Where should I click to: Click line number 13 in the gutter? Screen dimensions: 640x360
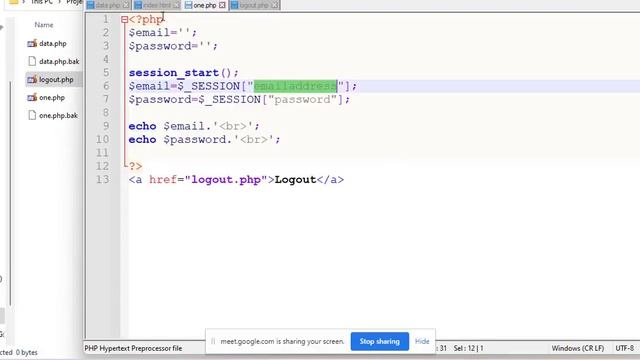pyautogui.click(x=102, y=180)
